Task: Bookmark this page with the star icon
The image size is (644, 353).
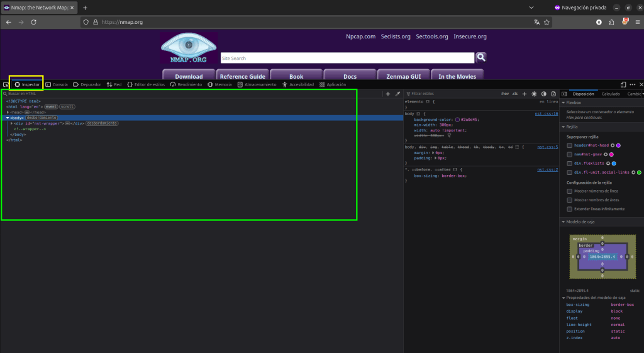Action: (547, 22)
